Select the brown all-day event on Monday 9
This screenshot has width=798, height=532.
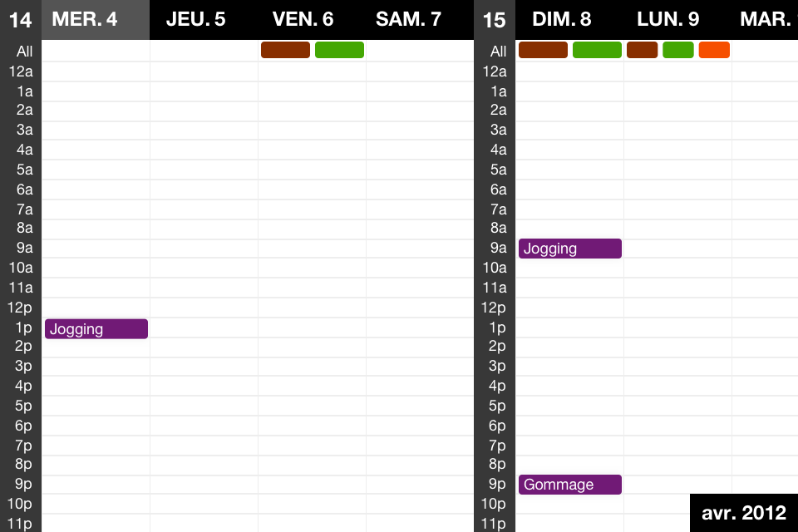pos(642,50)
